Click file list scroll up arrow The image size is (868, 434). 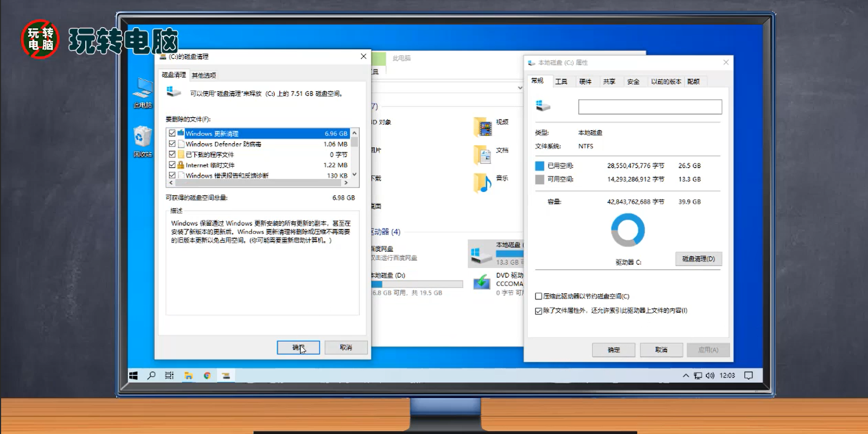354,133
